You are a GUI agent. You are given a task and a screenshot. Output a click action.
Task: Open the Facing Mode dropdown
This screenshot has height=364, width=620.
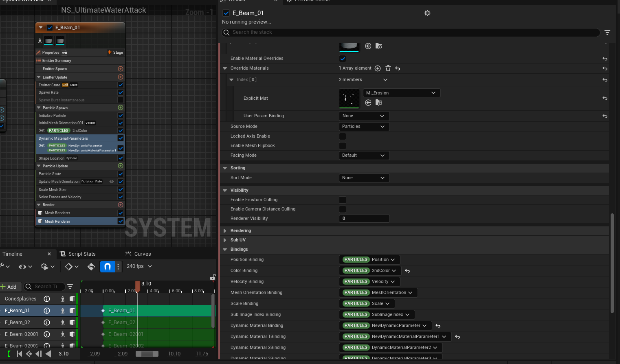click(x=364, y=156)
